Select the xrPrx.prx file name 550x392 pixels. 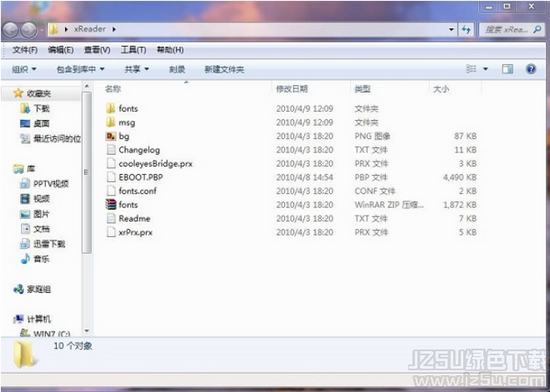click(x=135, y=232)
